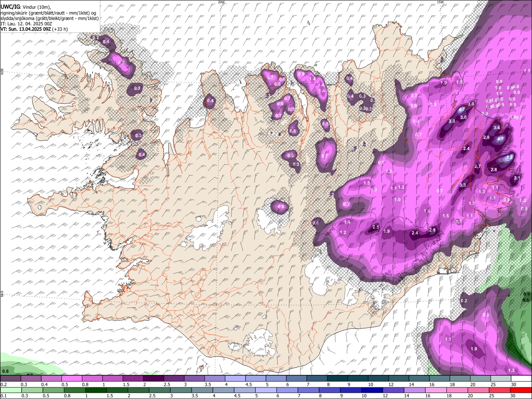Click the 'Vindur (10m),' text in header
532x399 pixels.
tap(37, 7)
